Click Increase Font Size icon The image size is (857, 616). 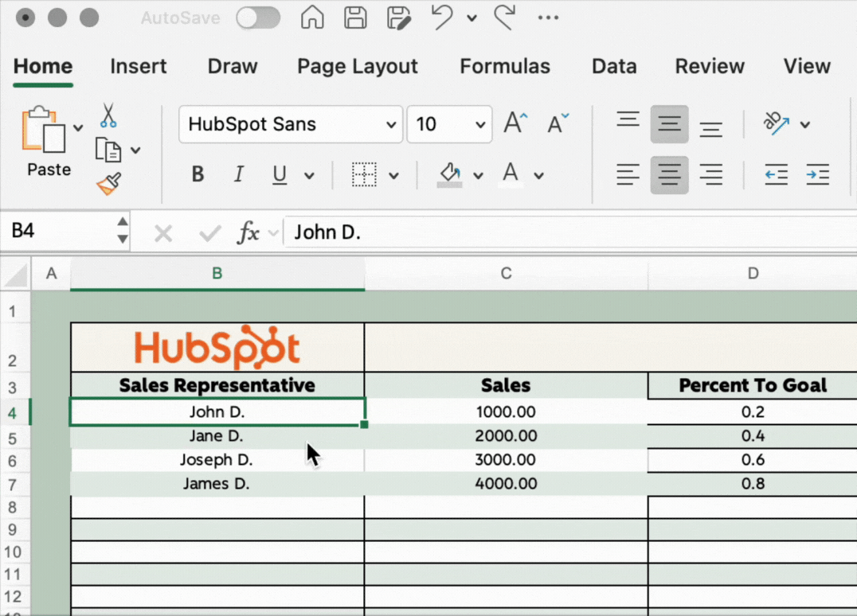coord(515,123)
